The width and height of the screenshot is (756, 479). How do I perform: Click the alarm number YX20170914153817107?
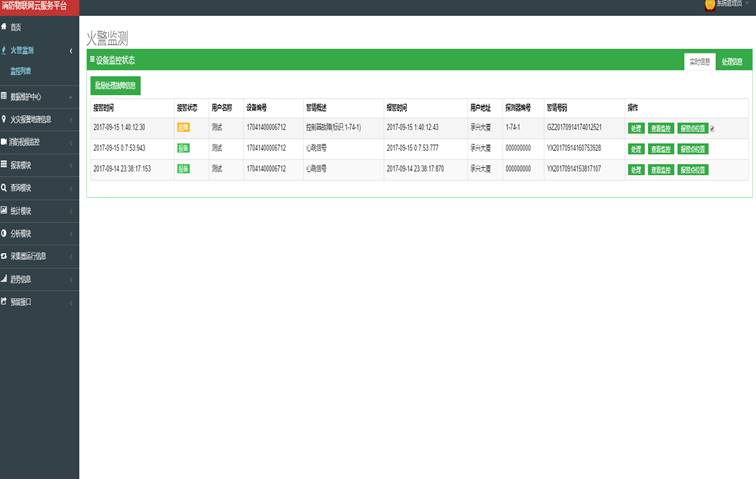(x=574, y=169)
